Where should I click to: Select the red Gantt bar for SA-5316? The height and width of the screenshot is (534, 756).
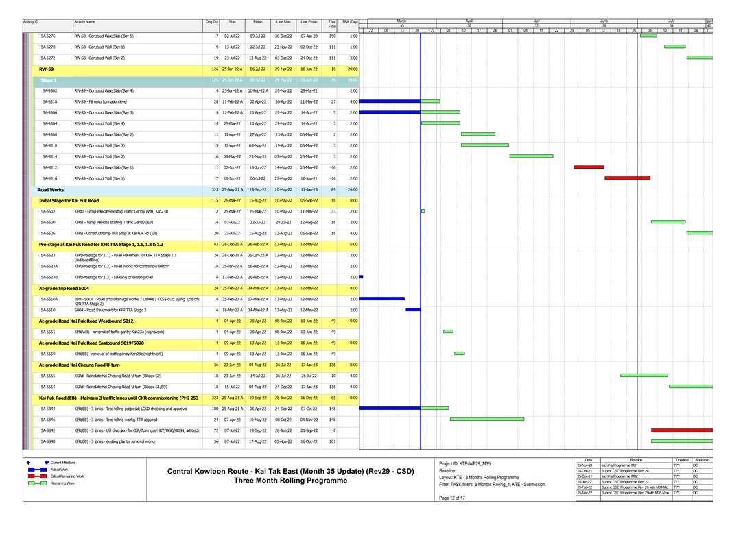point(627,178)
